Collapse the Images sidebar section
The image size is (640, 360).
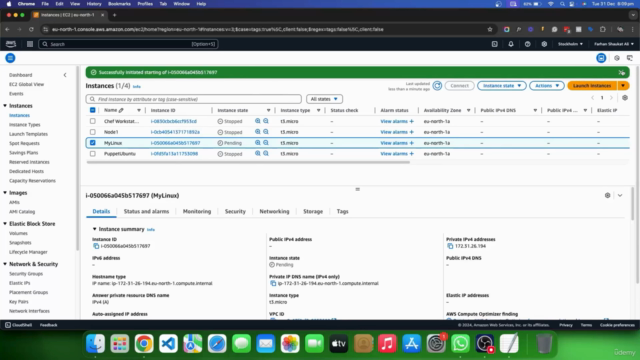(x=5, y=193)
